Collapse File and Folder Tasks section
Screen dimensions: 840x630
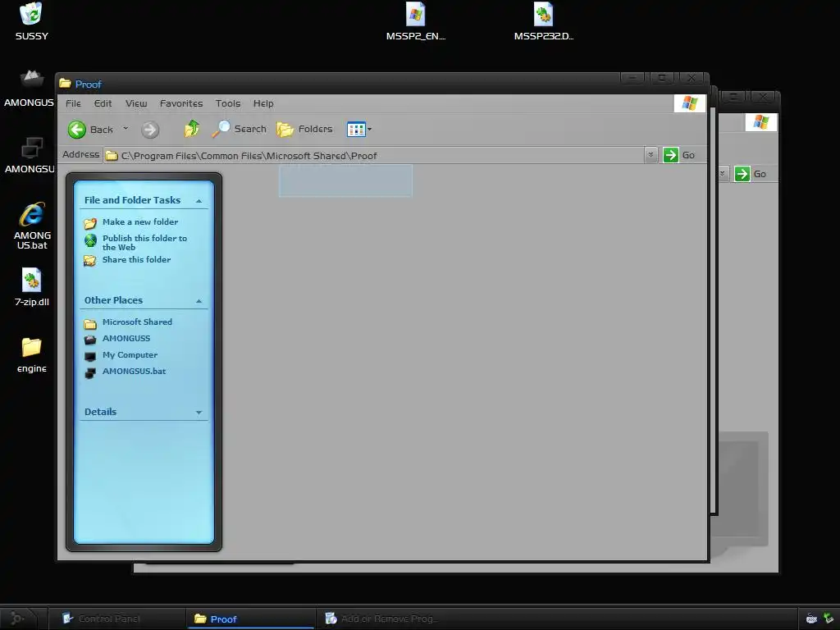tap(199, 201)
